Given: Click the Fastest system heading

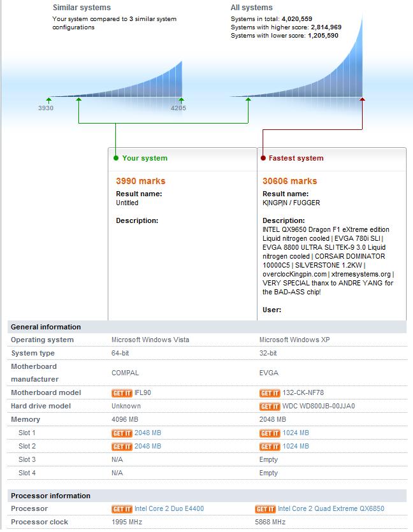Looking at the screenshot, I should click(296, 158).
